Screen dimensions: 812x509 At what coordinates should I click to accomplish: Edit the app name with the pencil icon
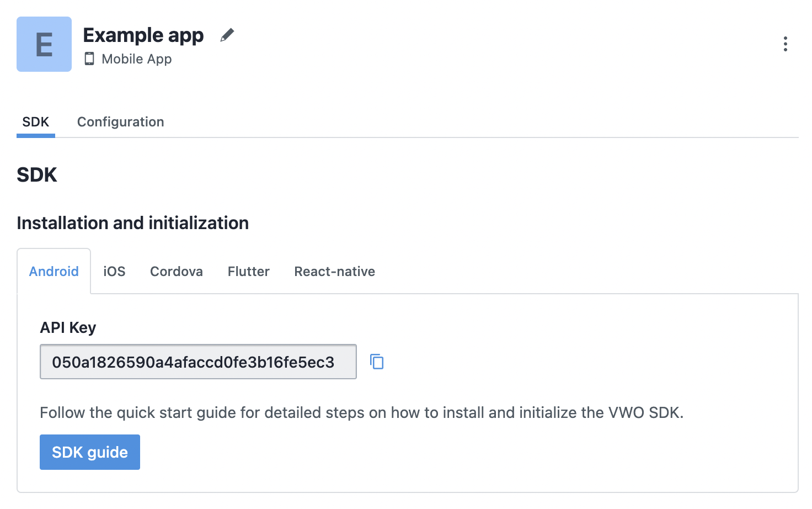[227, 35]
